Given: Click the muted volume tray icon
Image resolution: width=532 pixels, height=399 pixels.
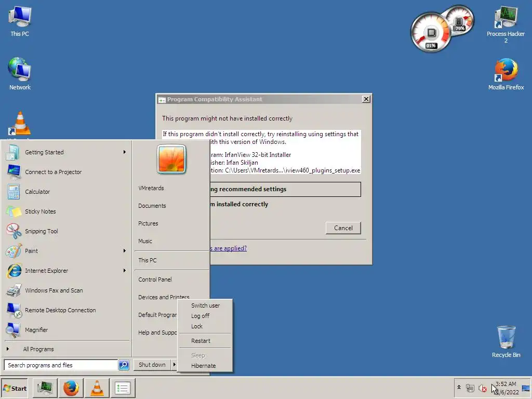Looking at the screenshot, I should [x=483, y=388].
